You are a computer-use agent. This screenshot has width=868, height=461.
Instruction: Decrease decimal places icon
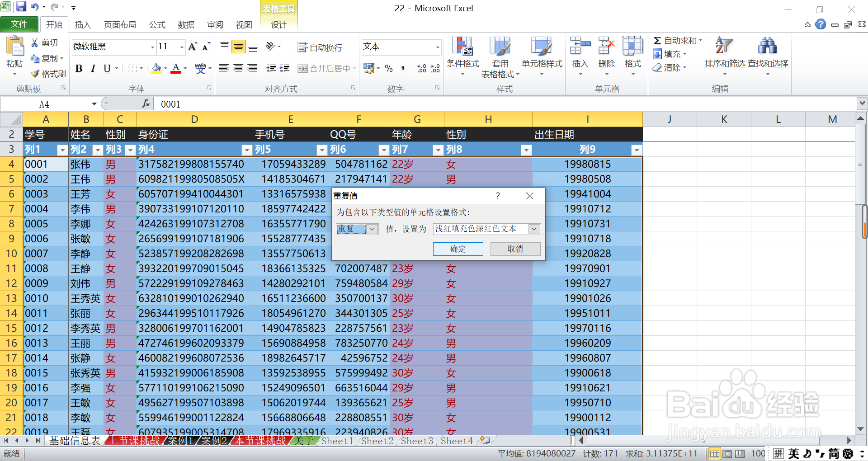click(435, 68)
